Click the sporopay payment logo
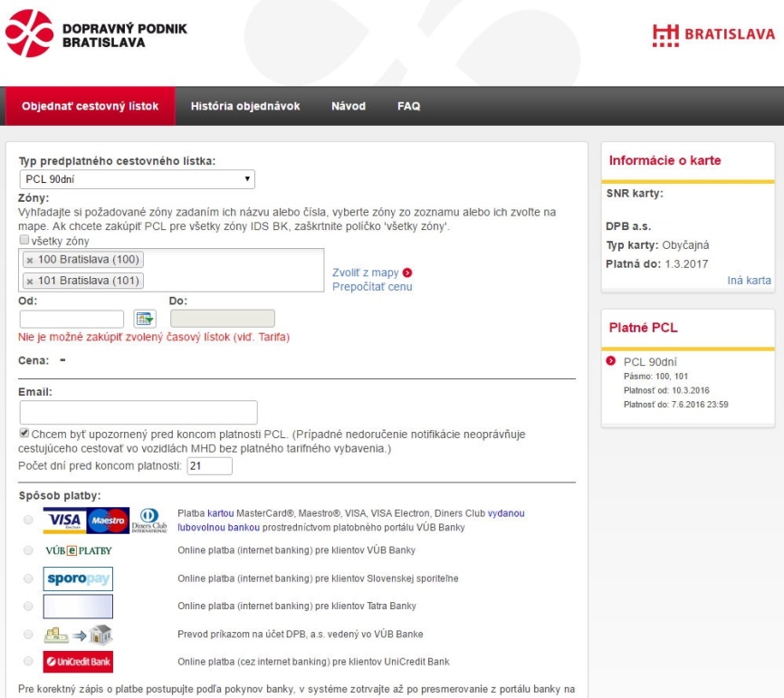Image resolution: width=784 pixels, height=698 pixels. point(78,578)
